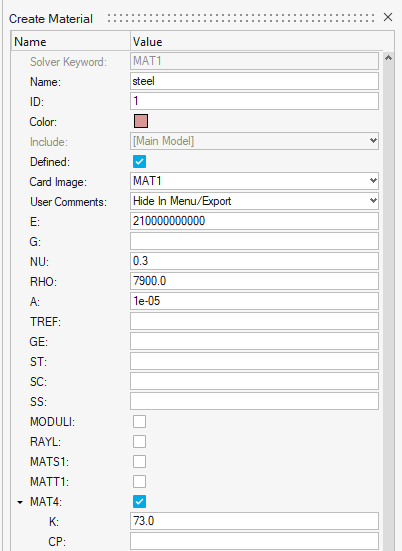402x551 pixels.
Task: Disable the MAT4 checkbox
Action: 140,501
